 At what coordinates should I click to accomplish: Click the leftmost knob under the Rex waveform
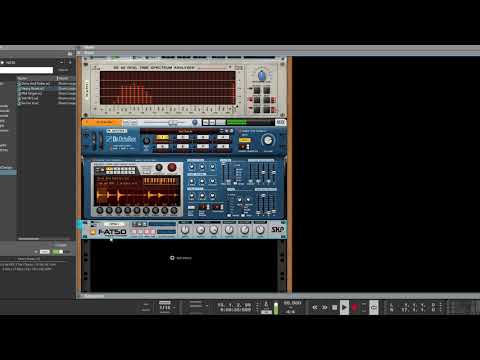[x=100, y=211]
